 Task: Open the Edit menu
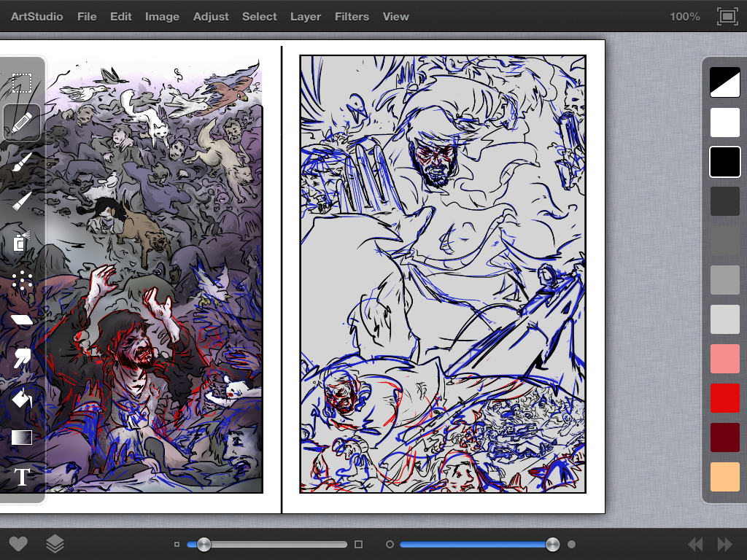tap(120, 17)
